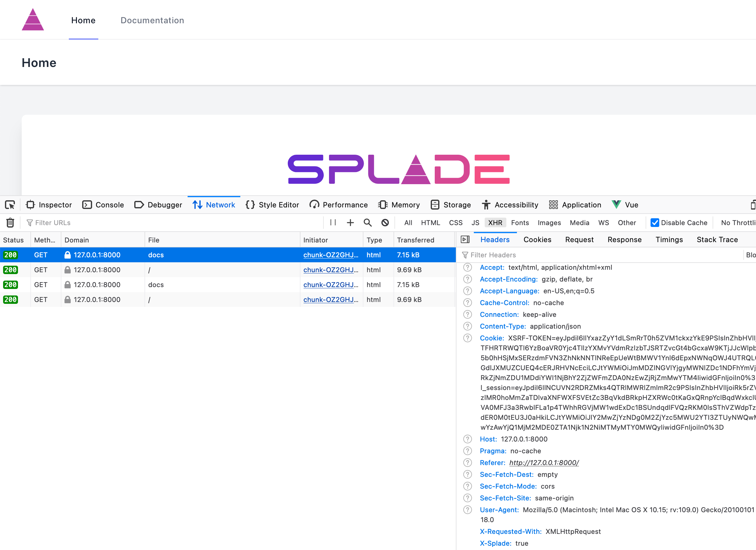This screenshot has height=550, width=756.
Task: Click the Accept header help icon
Action: coord(468,267)
